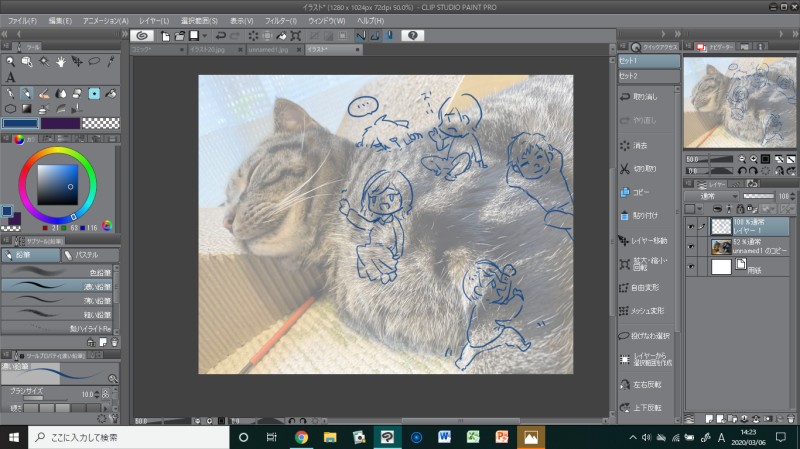
Task: Zoom in in the Navigator panel
Action: pos(754,159)
